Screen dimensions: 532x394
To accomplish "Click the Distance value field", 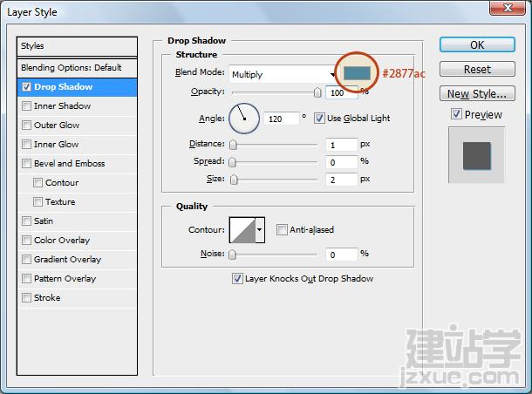I will pyautogui.click(x=341, y=145).
